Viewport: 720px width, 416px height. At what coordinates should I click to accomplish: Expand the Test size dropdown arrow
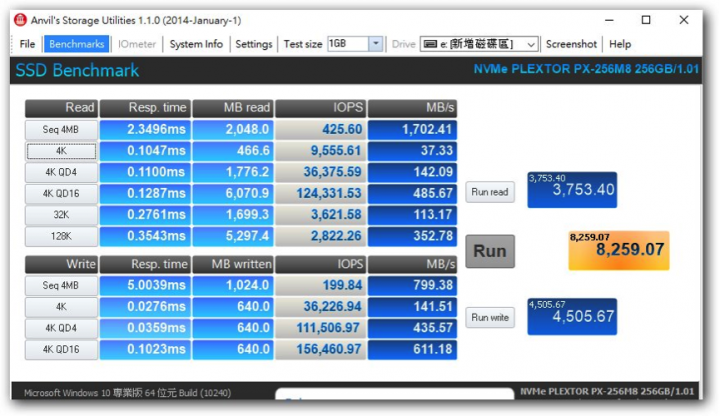(376, 44)
